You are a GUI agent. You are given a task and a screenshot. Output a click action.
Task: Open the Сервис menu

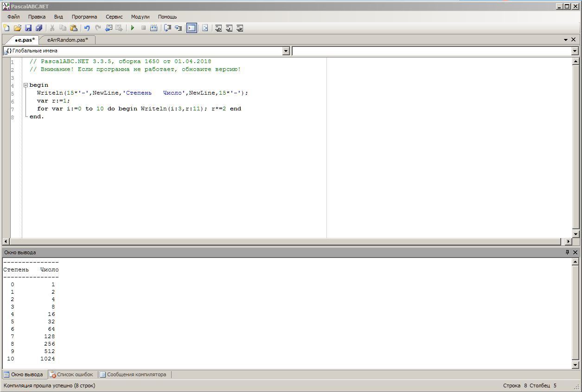point(114,17)
